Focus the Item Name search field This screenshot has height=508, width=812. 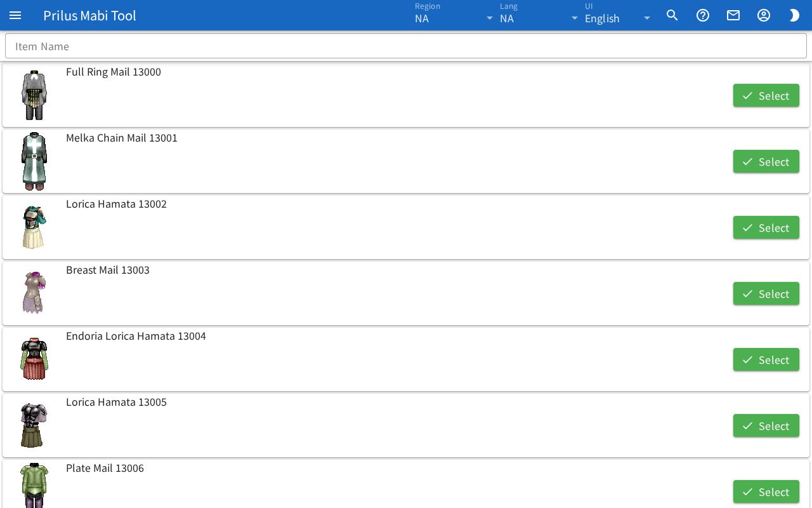[406, 46]
